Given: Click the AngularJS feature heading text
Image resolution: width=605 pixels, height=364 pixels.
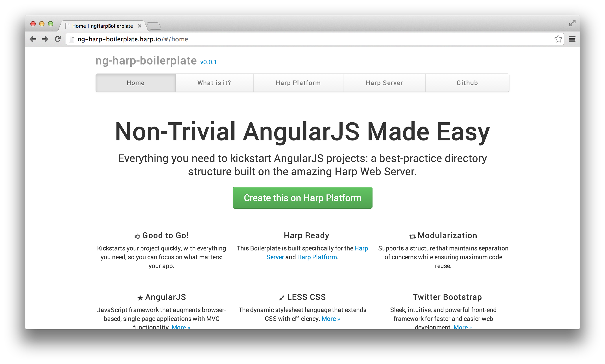Looking at the screenshot, I should (x=166, y=297).
